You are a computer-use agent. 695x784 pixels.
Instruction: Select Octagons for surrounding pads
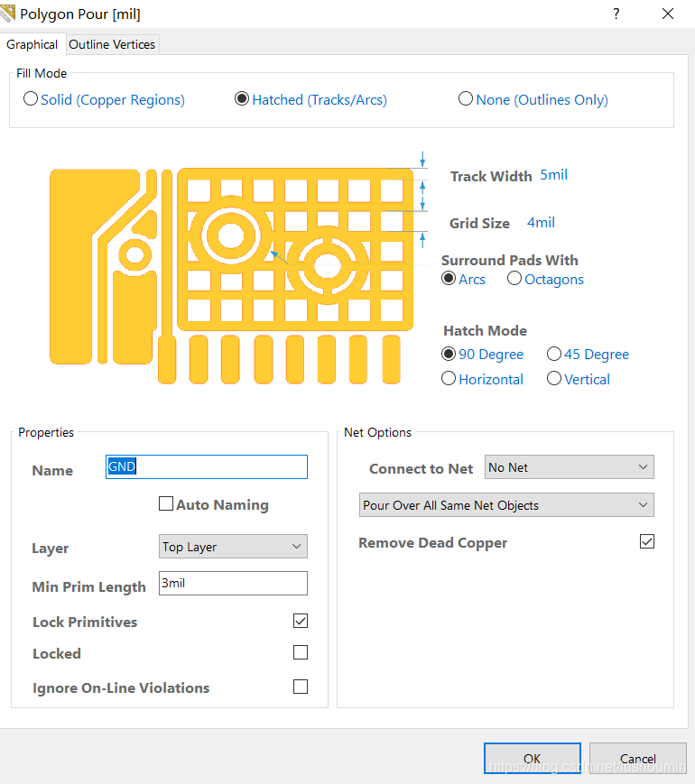coord(514,279)
